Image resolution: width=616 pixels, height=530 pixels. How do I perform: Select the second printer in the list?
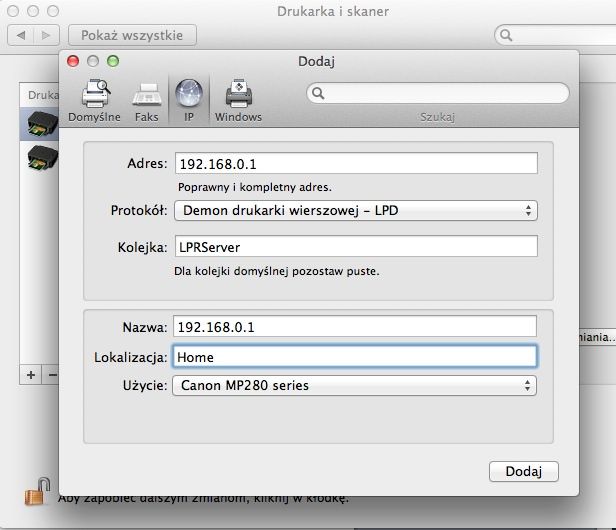[39, 157]
